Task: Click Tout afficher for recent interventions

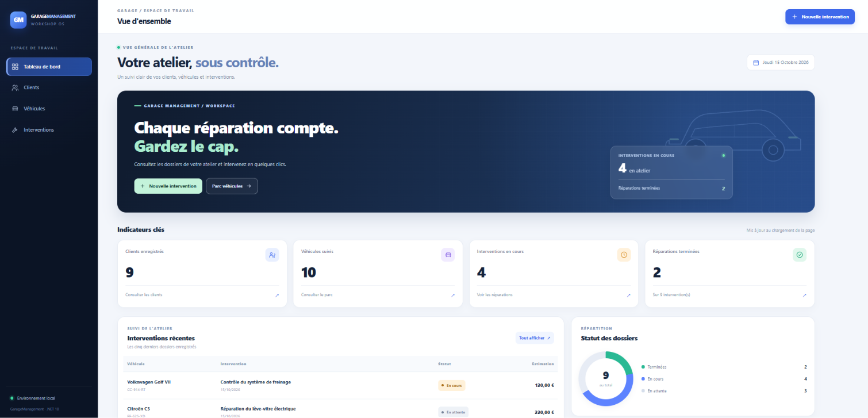Action: pos(535,338)
